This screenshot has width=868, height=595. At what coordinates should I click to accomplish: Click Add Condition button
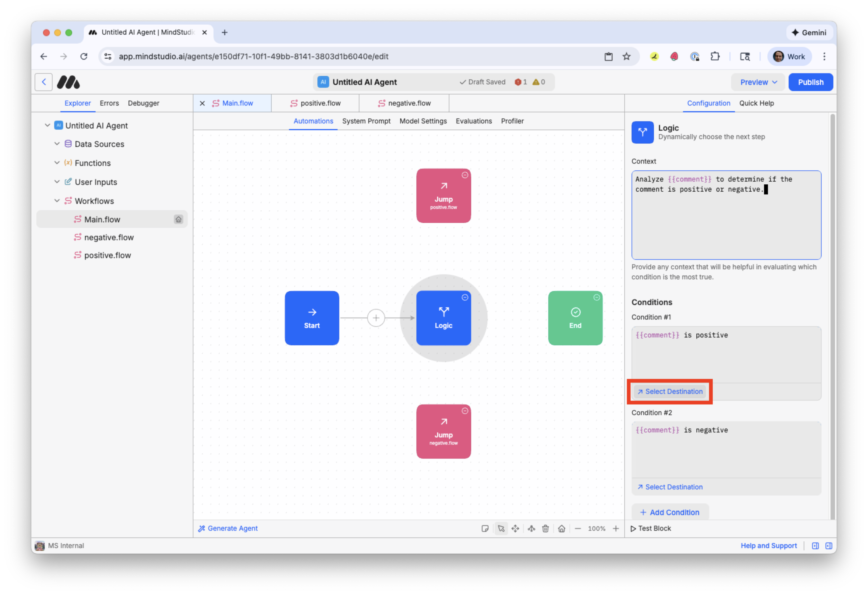[670, 512]
